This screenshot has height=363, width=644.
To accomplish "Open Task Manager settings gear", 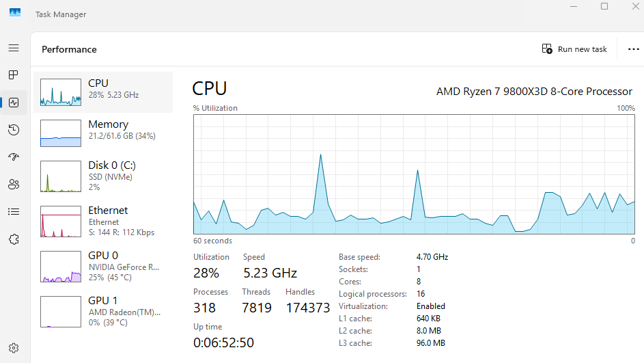I will (x=14, y=348).
